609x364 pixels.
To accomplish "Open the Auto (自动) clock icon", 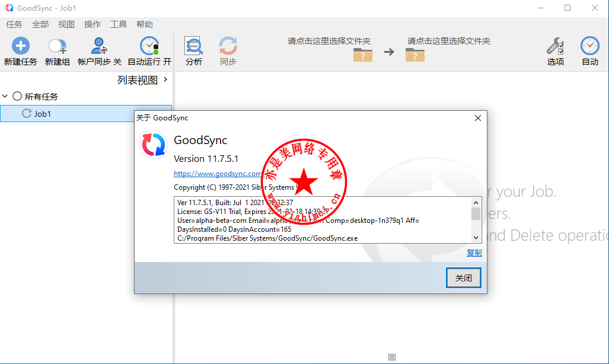I will tap(590, 46).
